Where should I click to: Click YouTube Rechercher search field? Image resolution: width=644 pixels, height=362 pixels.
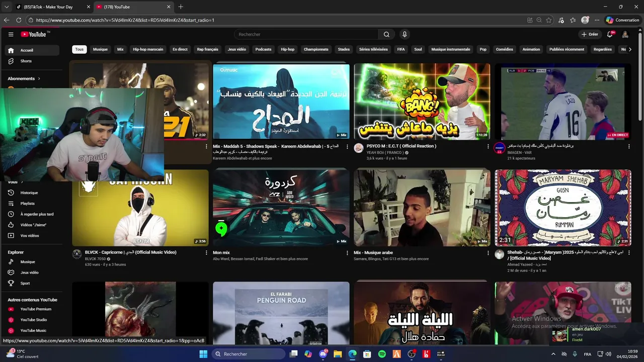(x=306, y=34)
